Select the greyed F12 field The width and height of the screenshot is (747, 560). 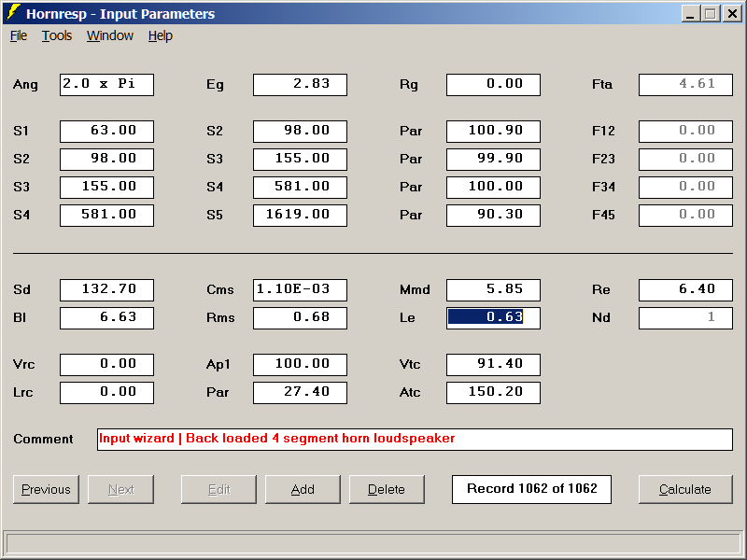[x=685, y=132]
